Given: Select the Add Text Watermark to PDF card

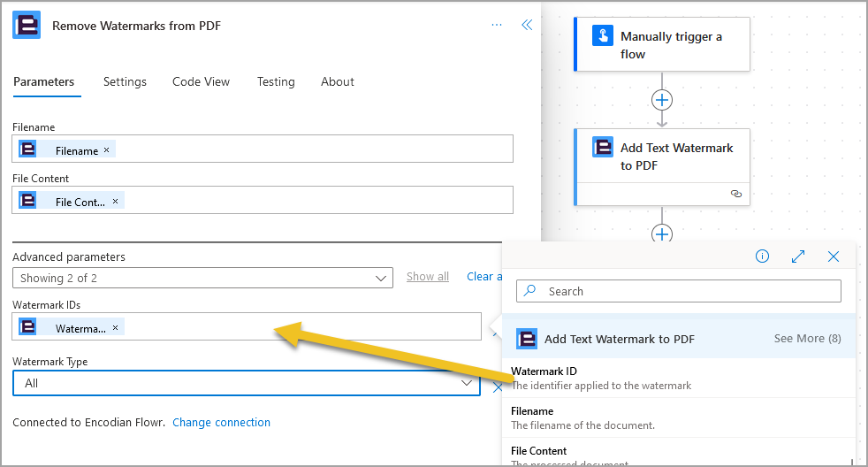Looking at the screenshot, I should click(662, 167).
